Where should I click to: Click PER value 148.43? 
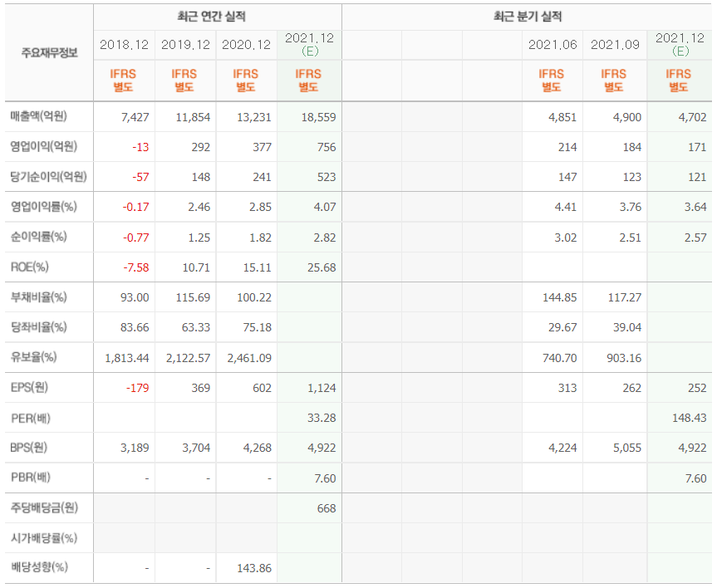[690, 418]
